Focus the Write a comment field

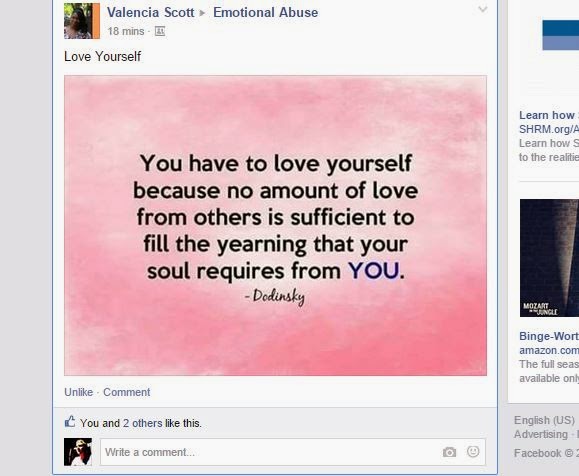pos(293,452)
